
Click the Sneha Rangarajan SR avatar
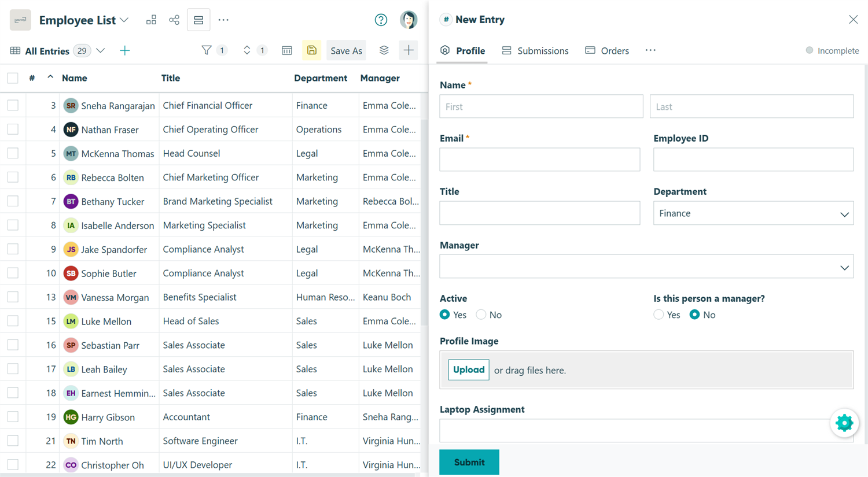[71, 105]
